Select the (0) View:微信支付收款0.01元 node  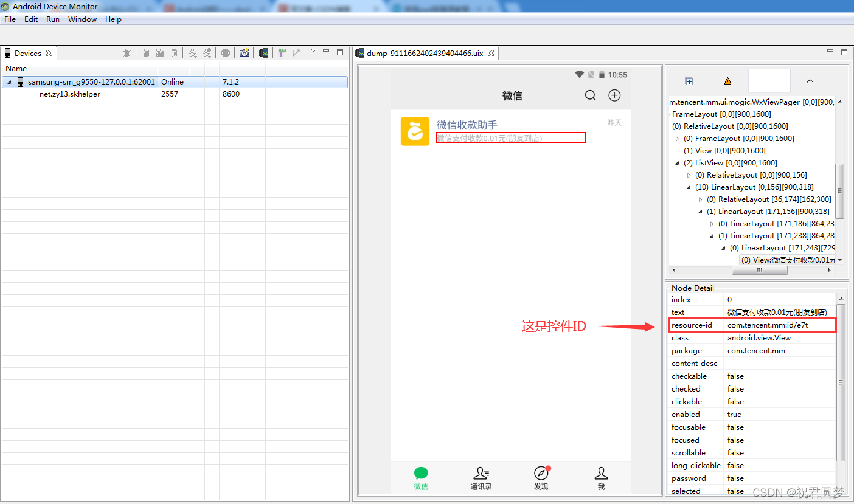788,260
